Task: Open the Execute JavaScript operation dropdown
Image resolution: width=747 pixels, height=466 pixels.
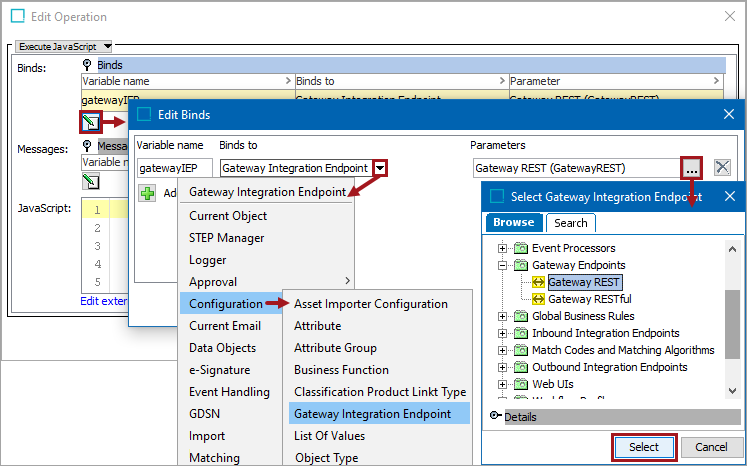Action: (x=64, y=46)
